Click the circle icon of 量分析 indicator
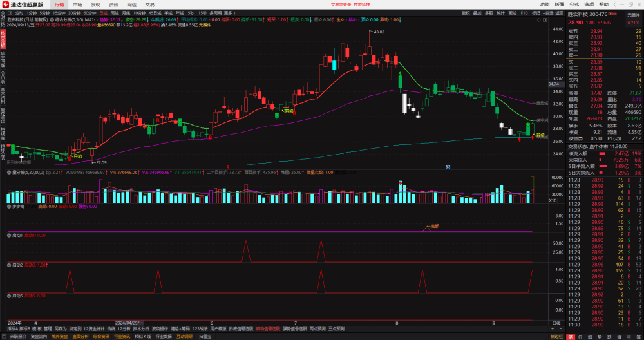The image size is (644, 340). 10,173
